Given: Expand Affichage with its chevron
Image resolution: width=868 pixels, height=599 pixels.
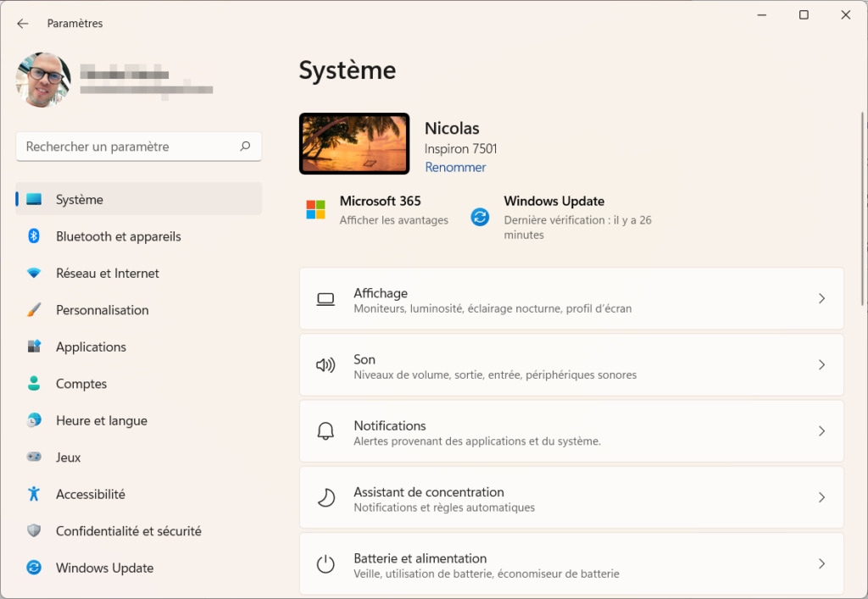Looking at the screenshot, I should click(821, 299).
